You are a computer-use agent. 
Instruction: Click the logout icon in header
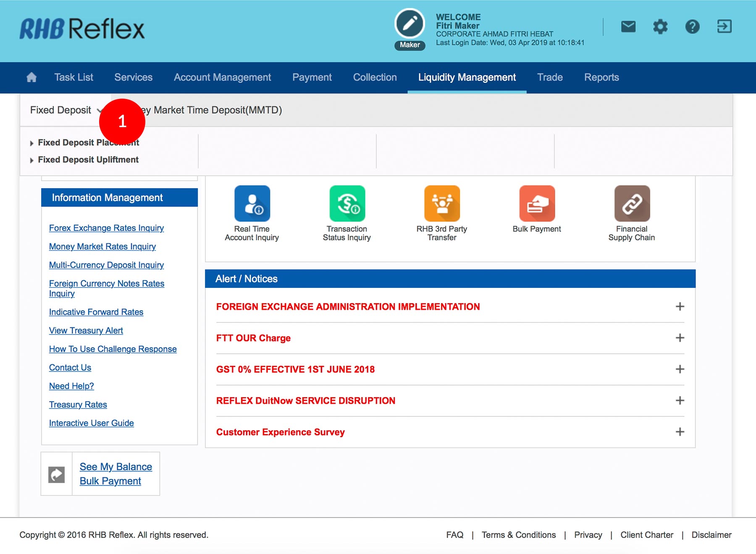[724, 27]
